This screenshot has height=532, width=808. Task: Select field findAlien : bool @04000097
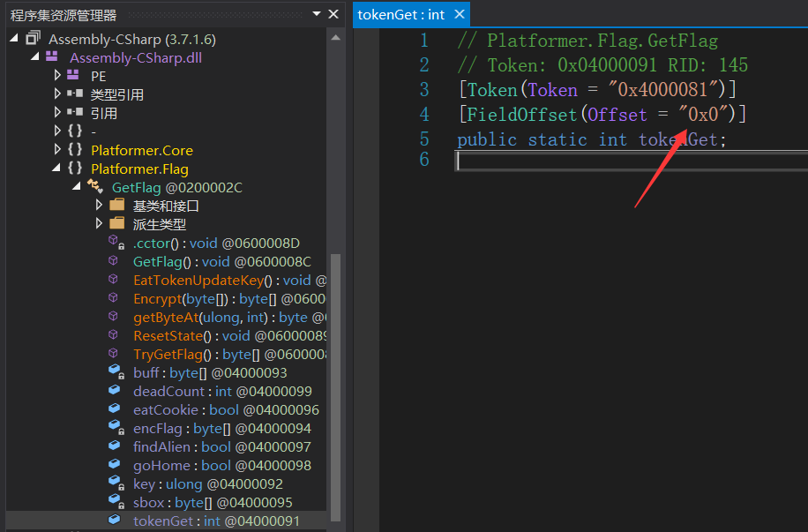coord(222,447)
